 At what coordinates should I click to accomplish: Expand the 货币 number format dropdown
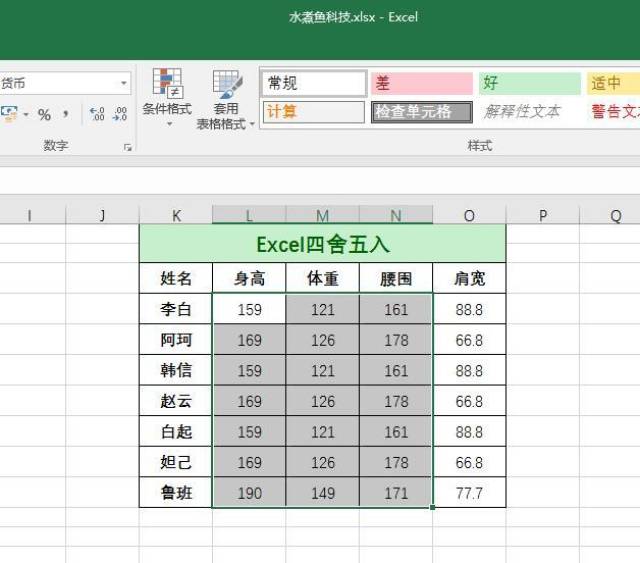click(124, 84)
